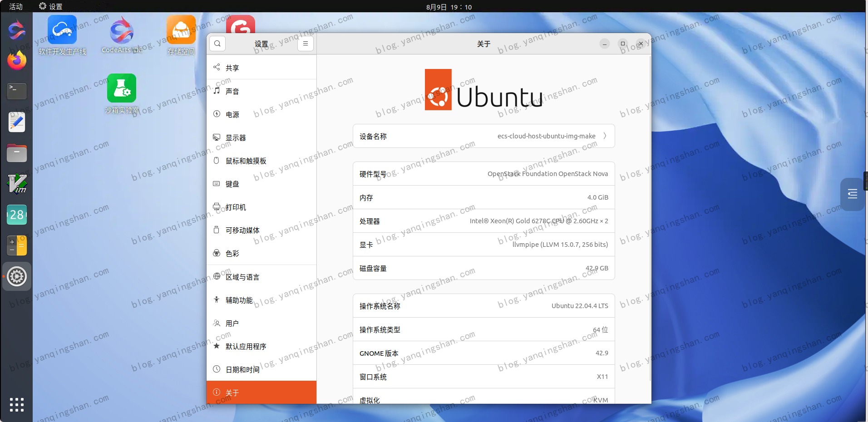The height and width of the screenshot is (422, 868).
Task: Click the 操作系统名称 Ubuntu 22.04.4 LTS row
Action: [484, 306]
